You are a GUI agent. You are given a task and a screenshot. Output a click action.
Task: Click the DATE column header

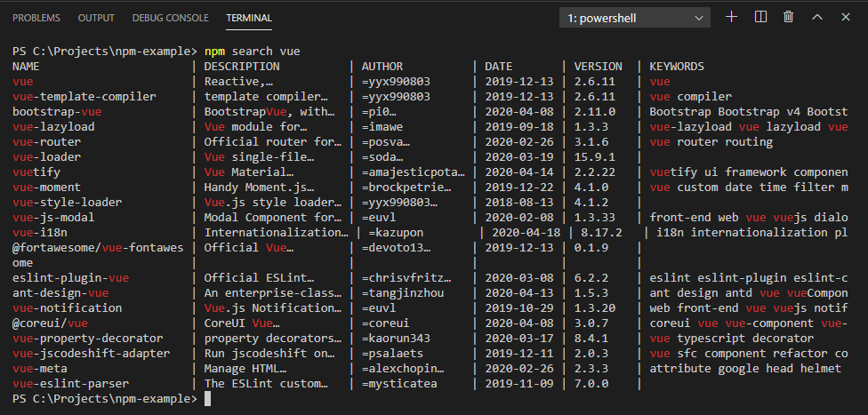[499, 67]
